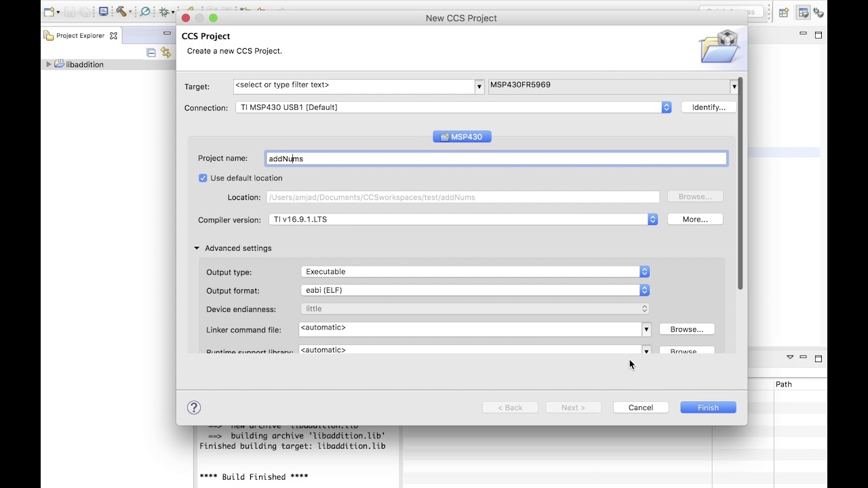Switch to the CCS Debug perspective icon
Screen dimensions: 868x488
[x=818, y=12]
